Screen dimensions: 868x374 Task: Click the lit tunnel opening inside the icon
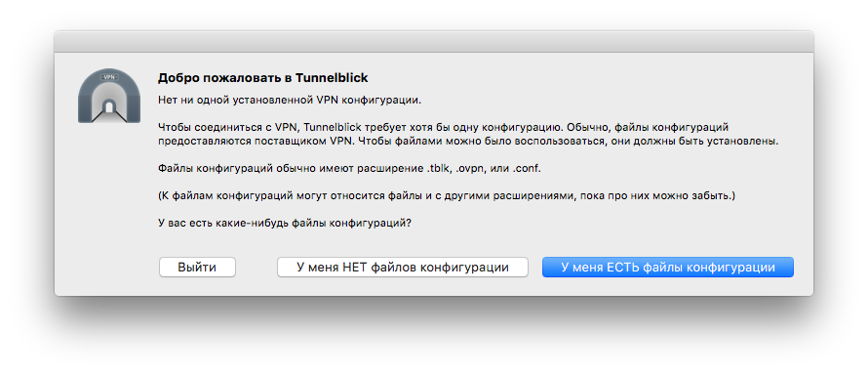pos(109,105)
